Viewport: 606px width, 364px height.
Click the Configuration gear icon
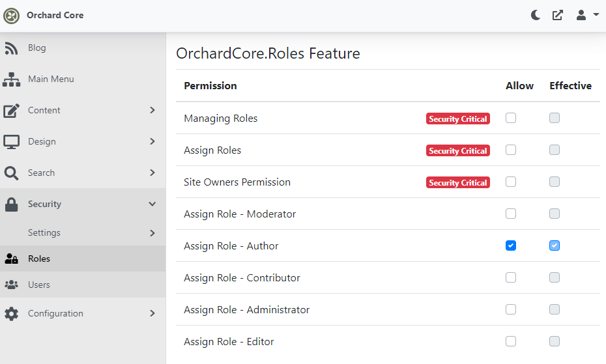[x=11, y=313]
